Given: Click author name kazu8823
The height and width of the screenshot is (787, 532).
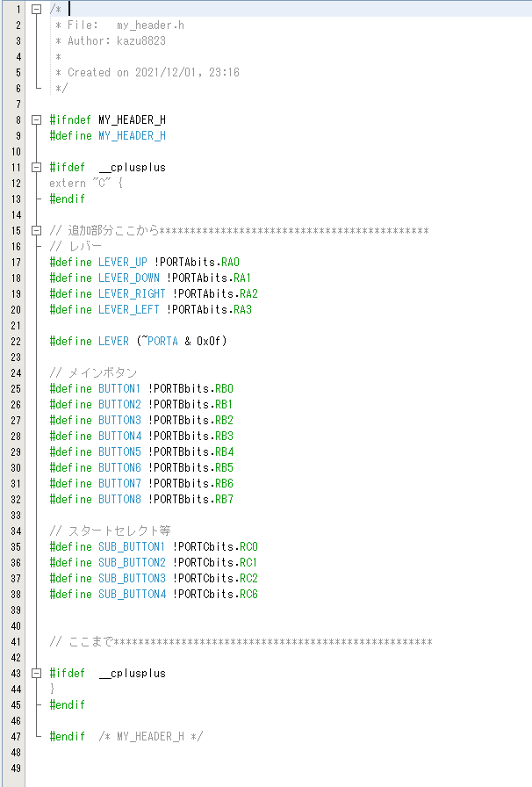Looking at the screenshot, I should (x=141, y=40).
